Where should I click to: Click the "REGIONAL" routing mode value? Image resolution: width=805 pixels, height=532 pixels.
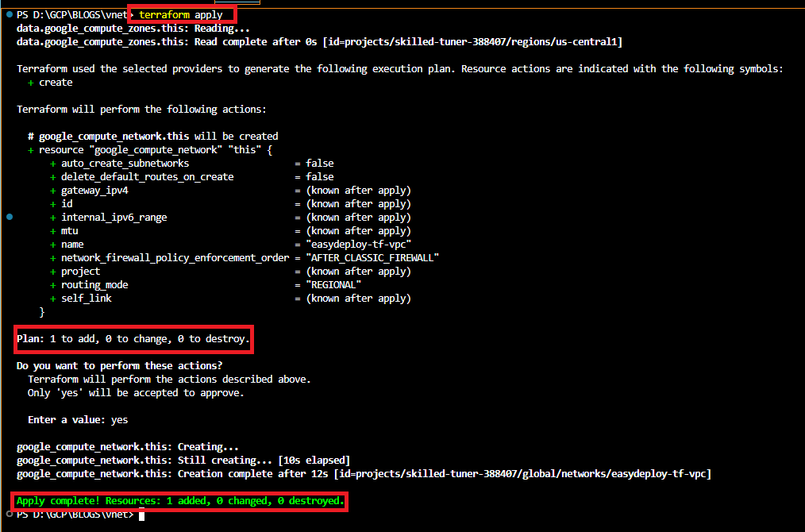pos(333,285)
